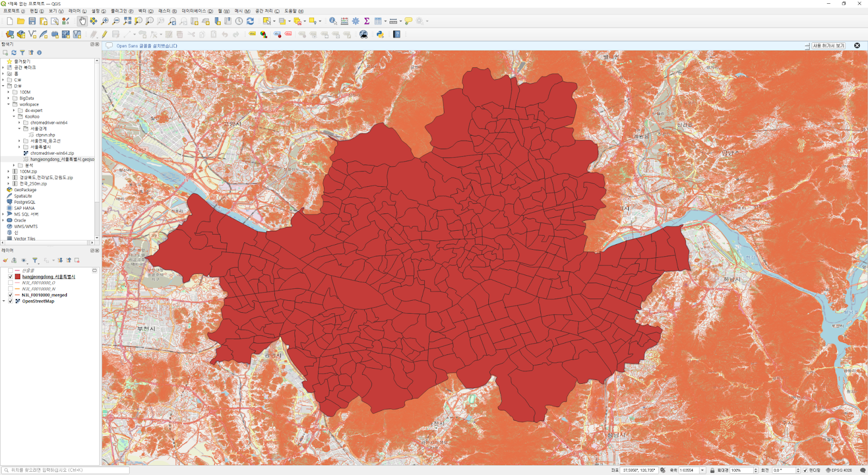This screenshot has height=475, width=868.
Task: Expand the 서울특별시 folder in browser
Action: tap(20, 147)
